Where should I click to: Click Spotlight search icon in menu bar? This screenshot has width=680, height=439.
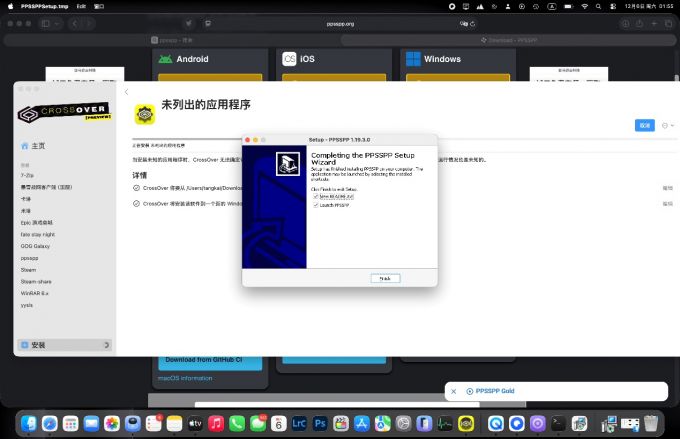pyautogui.click(x=598, y=7)
